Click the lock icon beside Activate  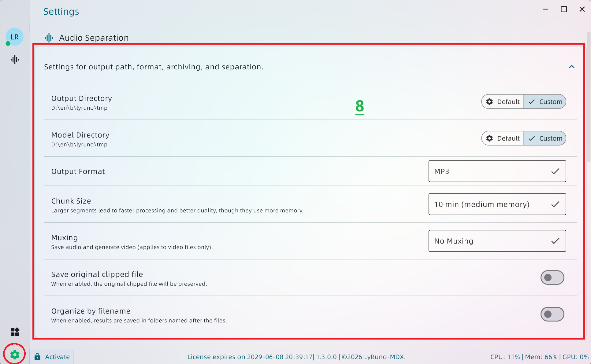(37, 356)
